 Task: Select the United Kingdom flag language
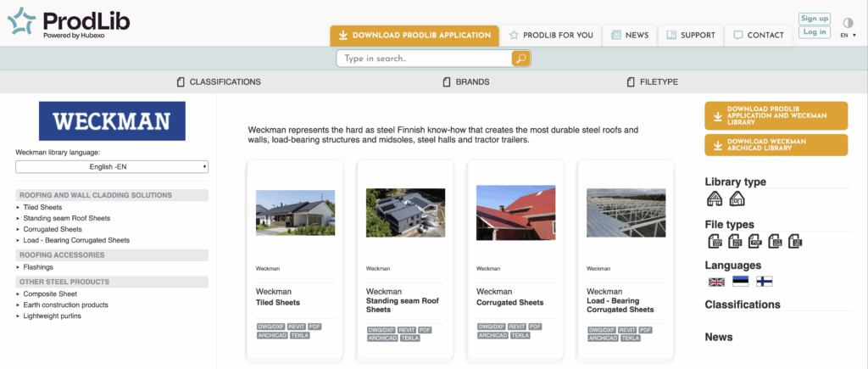716,282
